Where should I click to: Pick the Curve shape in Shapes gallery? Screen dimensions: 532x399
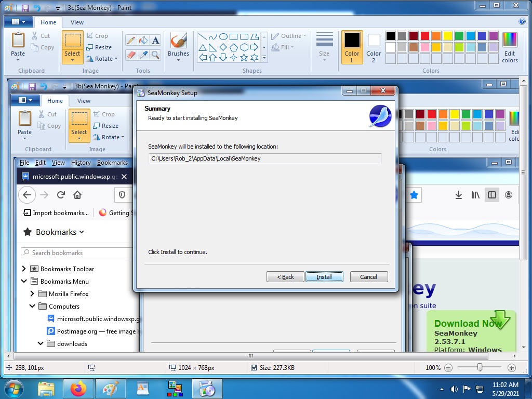pos(212,37)
